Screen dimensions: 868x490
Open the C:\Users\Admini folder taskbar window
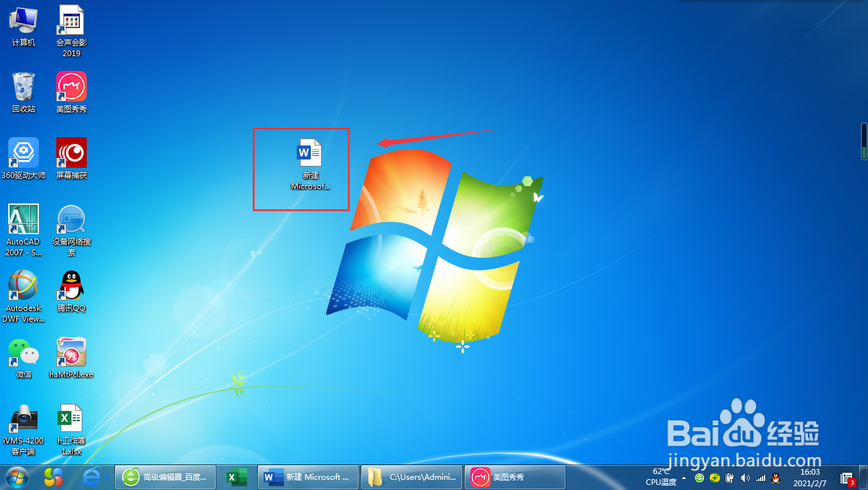coord(412,477)
